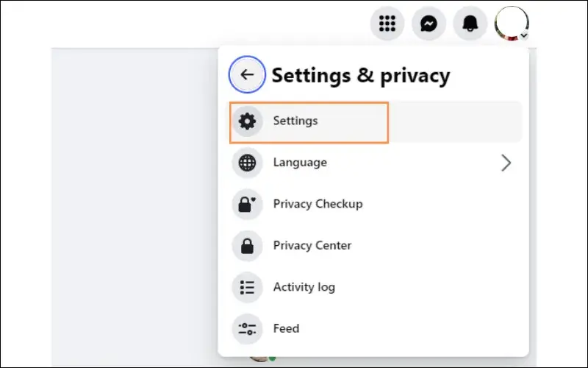Click the globe icon for Language
The image size is (588, 368).
(247, 163)
